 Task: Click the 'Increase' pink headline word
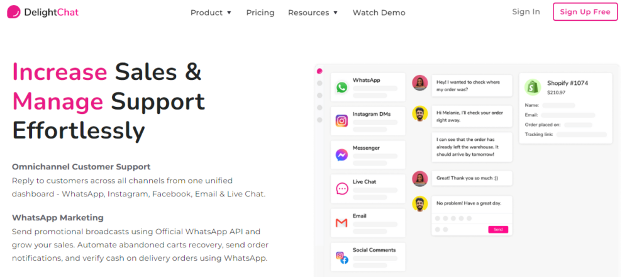click(x=60, y=71)
